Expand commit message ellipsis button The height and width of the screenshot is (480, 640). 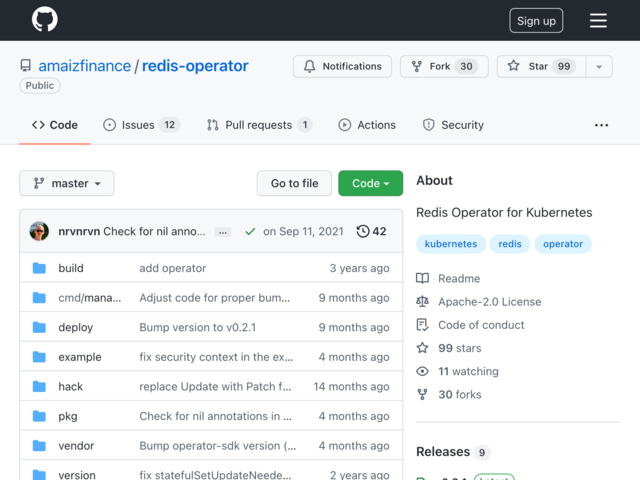tap(223, 231)
